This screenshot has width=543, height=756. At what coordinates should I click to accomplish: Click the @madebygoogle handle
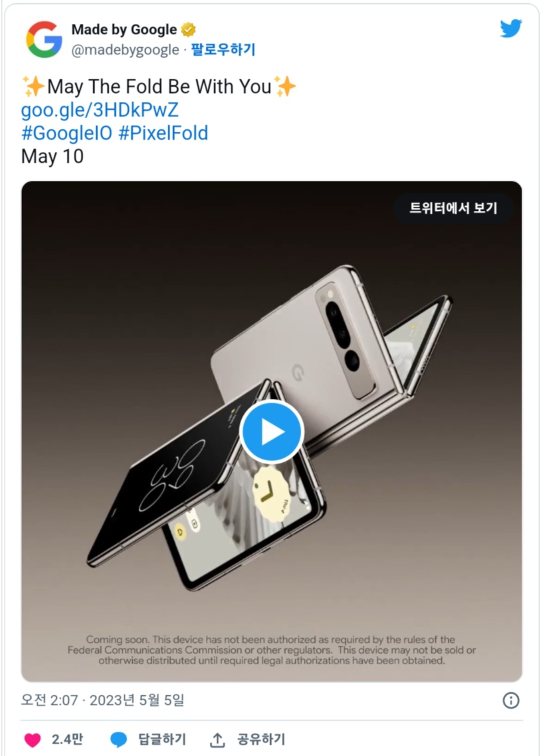(x=125, y=50)
